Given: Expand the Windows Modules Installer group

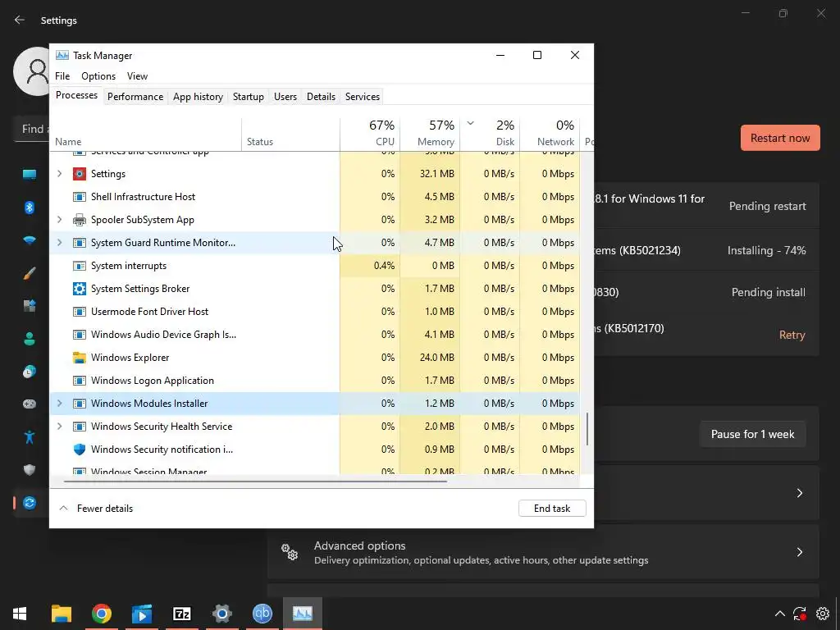Looking at the screenshot, I should point(59,404).
